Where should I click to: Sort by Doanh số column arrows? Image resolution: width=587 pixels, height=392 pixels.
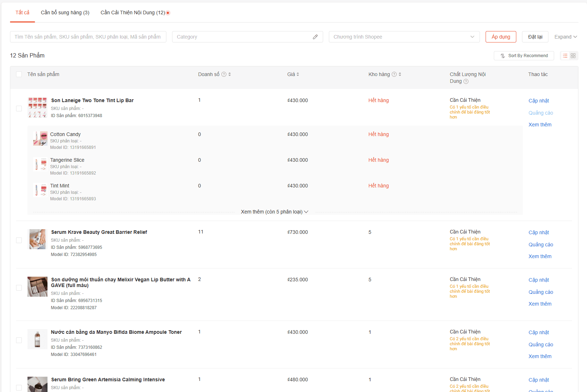(230, 74)
